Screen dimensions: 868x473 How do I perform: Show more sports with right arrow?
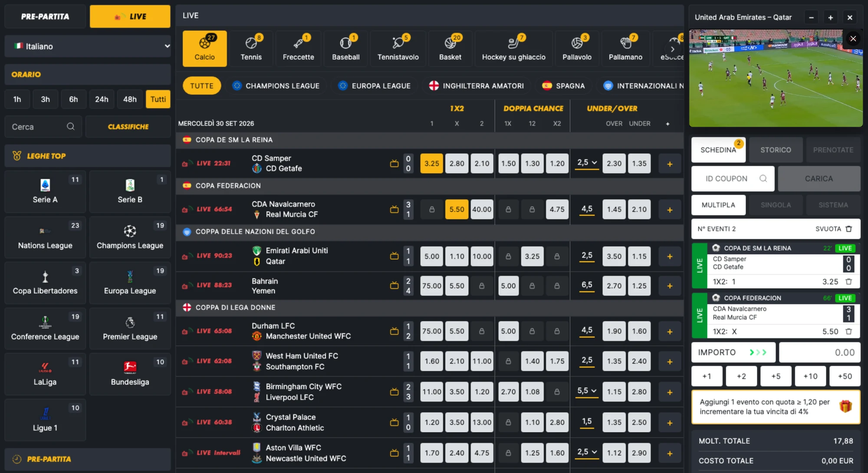673,49
